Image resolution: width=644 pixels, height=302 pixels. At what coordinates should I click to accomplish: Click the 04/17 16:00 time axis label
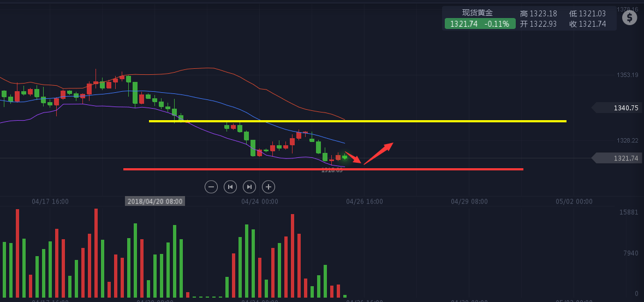point(50,202)
